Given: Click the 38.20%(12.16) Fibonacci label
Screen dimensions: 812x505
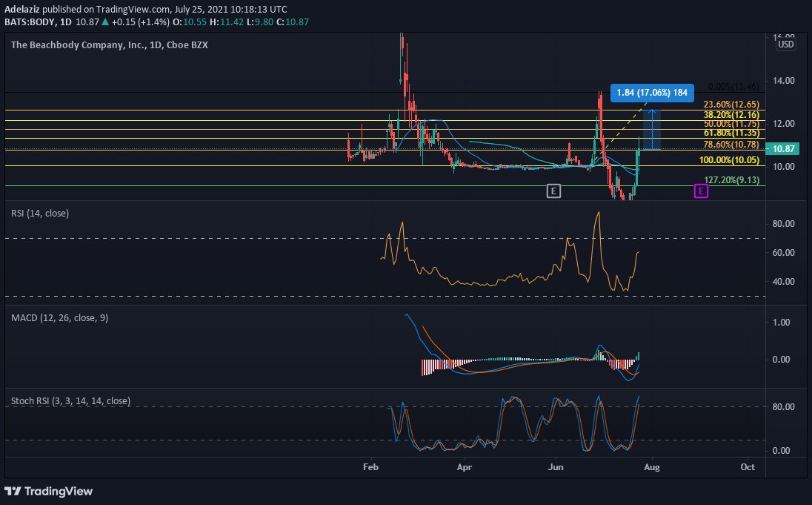Looking at the screenshot, I should (731, 115).
